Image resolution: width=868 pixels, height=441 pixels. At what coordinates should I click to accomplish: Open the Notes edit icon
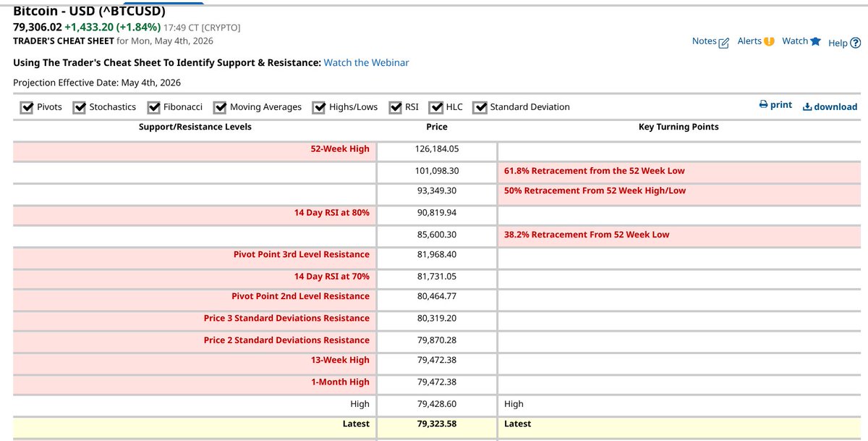pyautogui.click(x=724, y=42)
